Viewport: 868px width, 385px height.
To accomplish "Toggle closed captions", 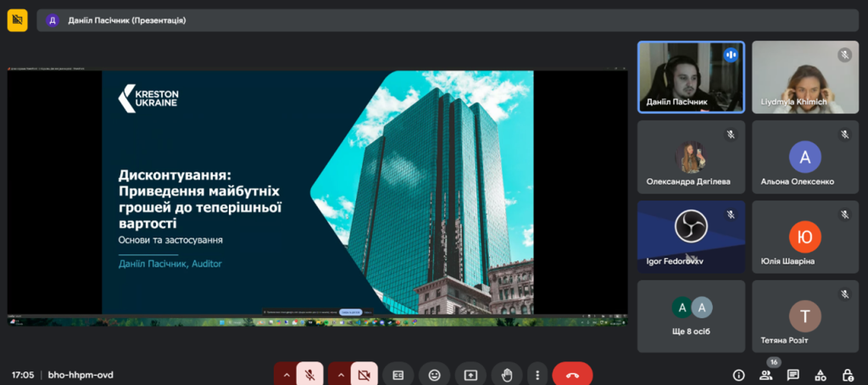I will [398, 375].
